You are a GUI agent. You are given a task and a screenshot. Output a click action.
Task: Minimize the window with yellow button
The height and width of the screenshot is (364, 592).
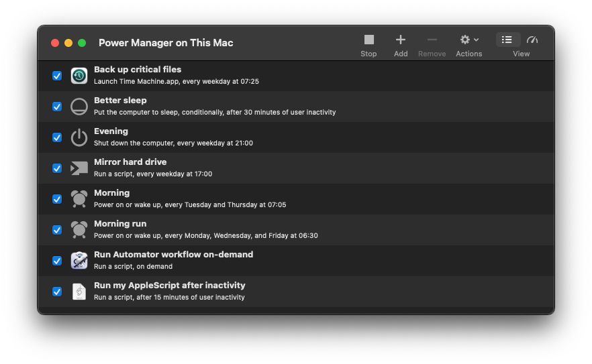[68, 43]
